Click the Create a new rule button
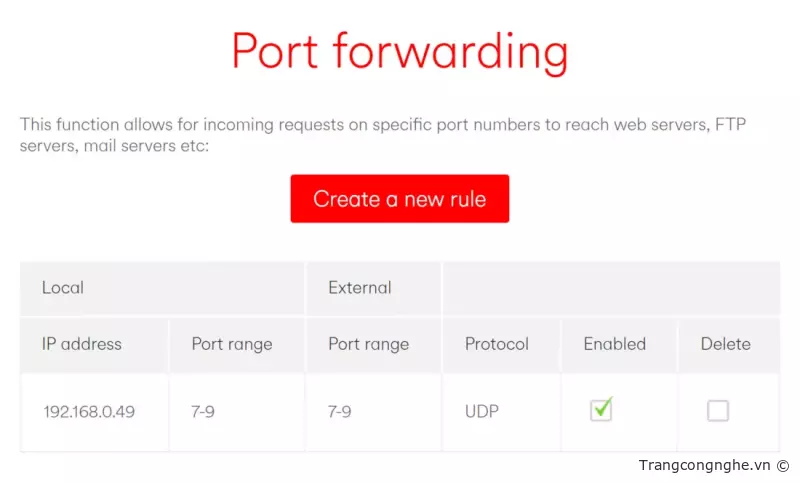 [x=400, y=199]
